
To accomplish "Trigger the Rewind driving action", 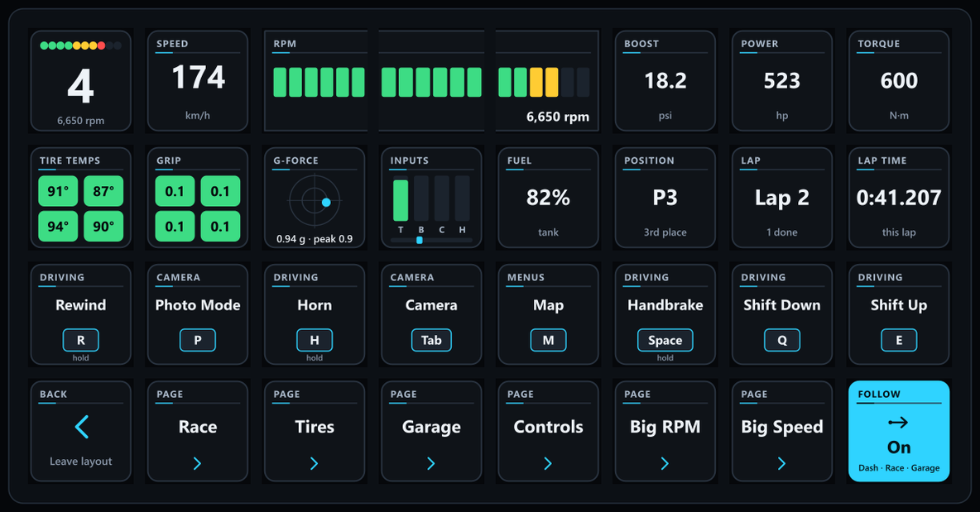I will [80, 314].
